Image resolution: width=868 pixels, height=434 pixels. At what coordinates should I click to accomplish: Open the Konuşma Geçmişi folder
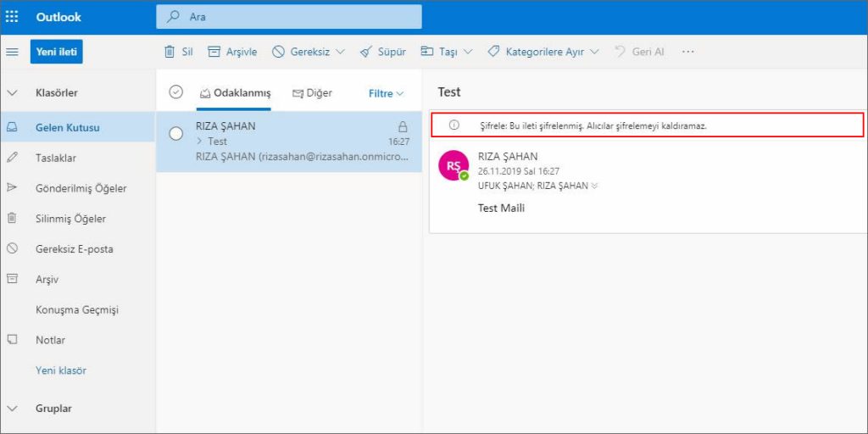(x=77, y=310)
